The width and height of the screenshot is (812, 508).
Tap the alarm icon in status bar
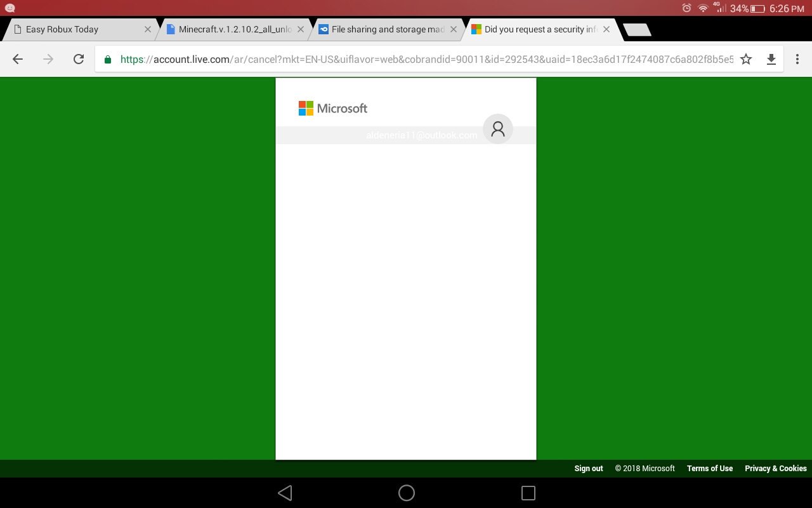pos(686,8)
